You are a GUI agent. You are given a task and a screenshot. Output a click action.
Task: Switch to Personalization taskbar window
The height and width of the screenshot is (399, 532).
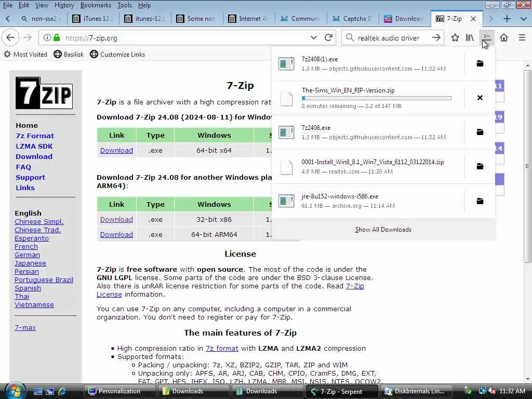pos(119,391)
